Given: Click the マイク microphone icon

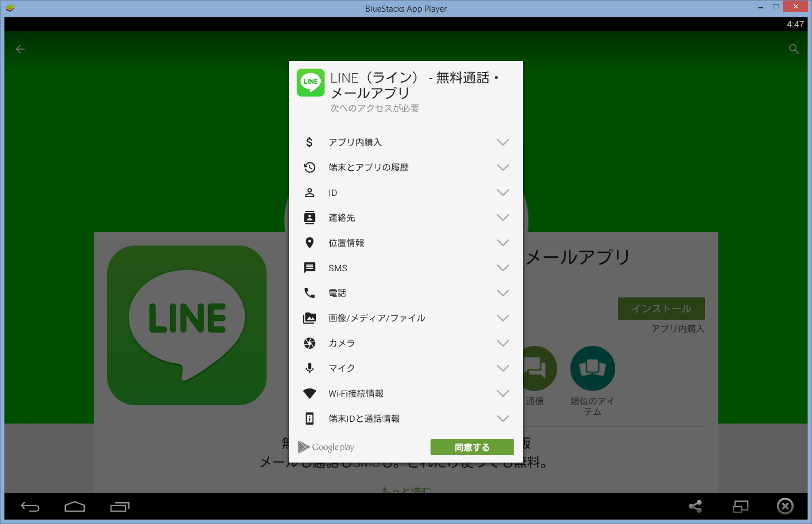Looking at the screenshot, I should [310, 368].
